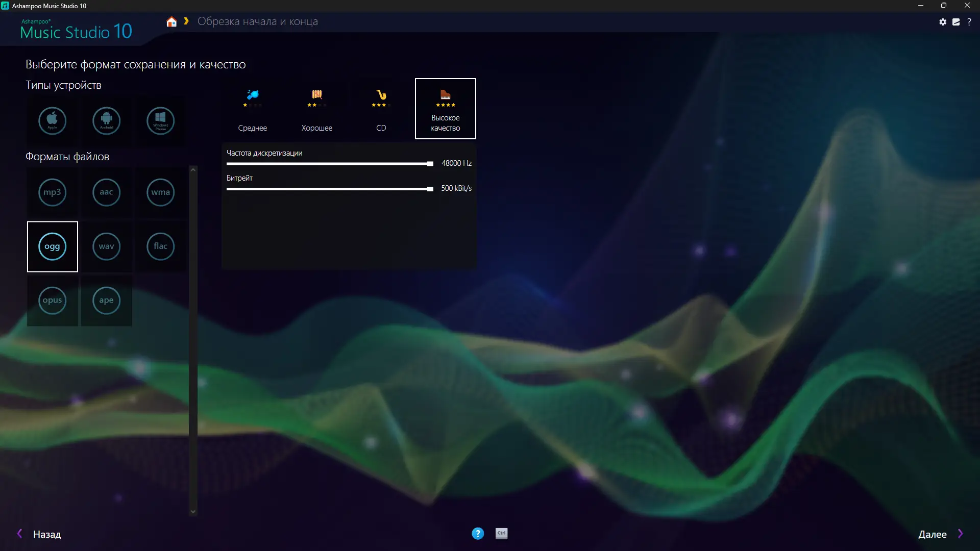Choose the opus file format
This screenshot has height=551, width=980.
(x=53, y=300)
